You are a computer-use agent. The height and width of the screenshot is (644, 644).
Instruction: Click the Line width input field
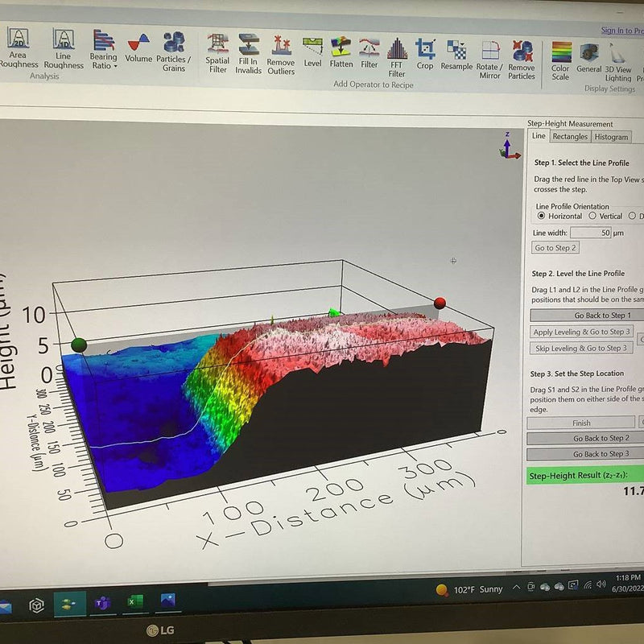coord(591,233)
